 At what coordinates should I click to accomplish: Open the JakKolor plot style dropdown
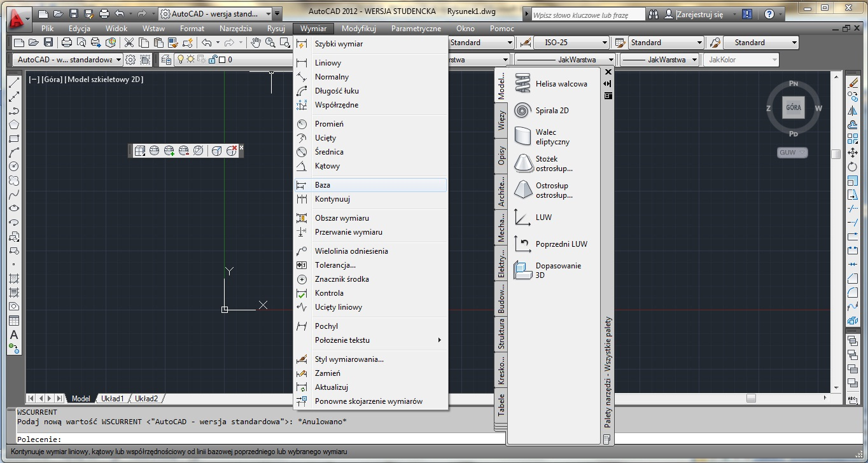pos(740,60)
